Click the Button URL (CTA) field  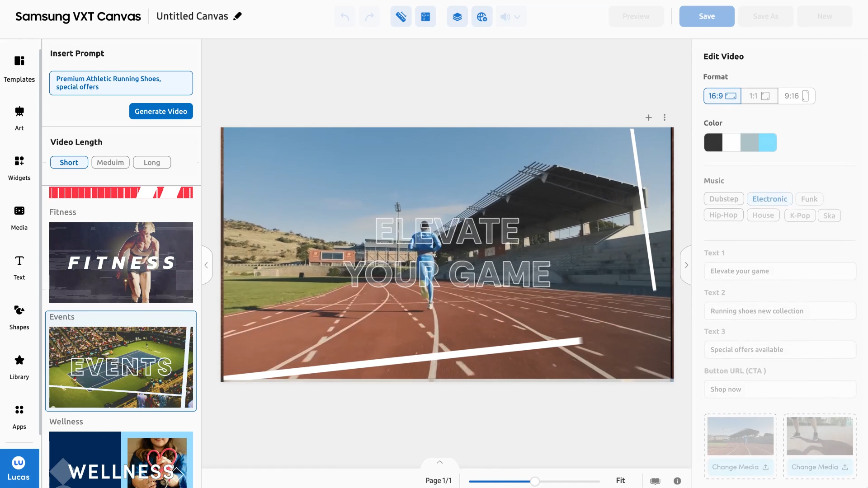click(x=780, y=389)
